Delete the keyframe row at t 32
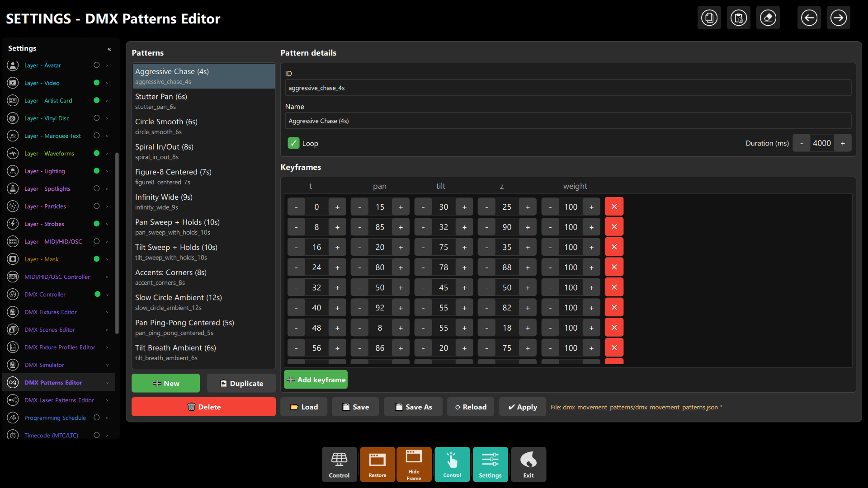868x488 pixels. (614, 287)
